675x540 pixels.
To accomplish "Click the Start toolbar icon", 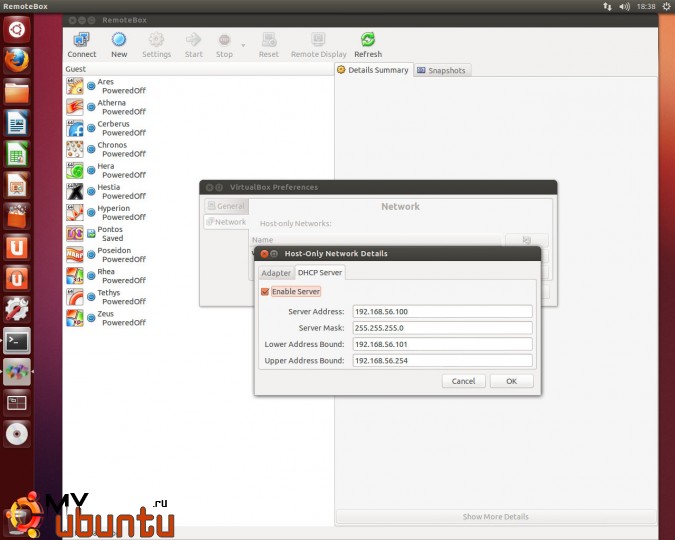I will (x=193, y=41).
